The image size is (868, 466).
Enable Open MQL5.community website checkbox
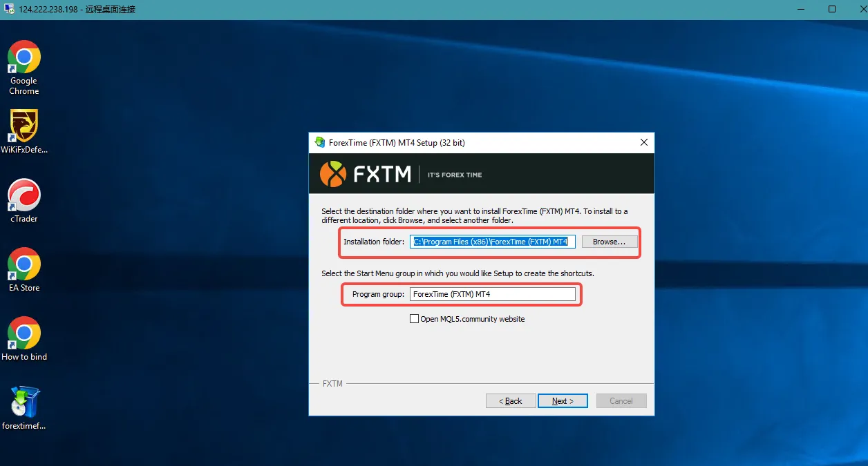[x=414, y=319]
